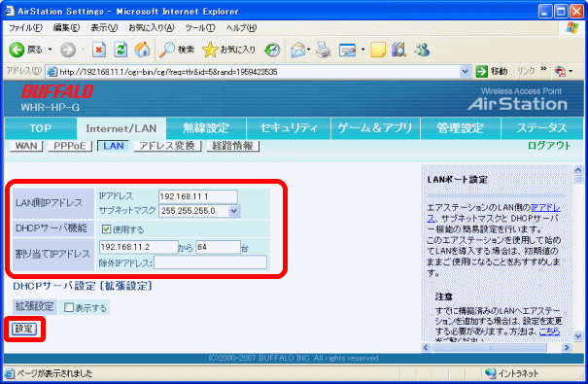Stop page loading with the red X icon
This screenshot has width=588, height=384.
(x=99, y=50)
